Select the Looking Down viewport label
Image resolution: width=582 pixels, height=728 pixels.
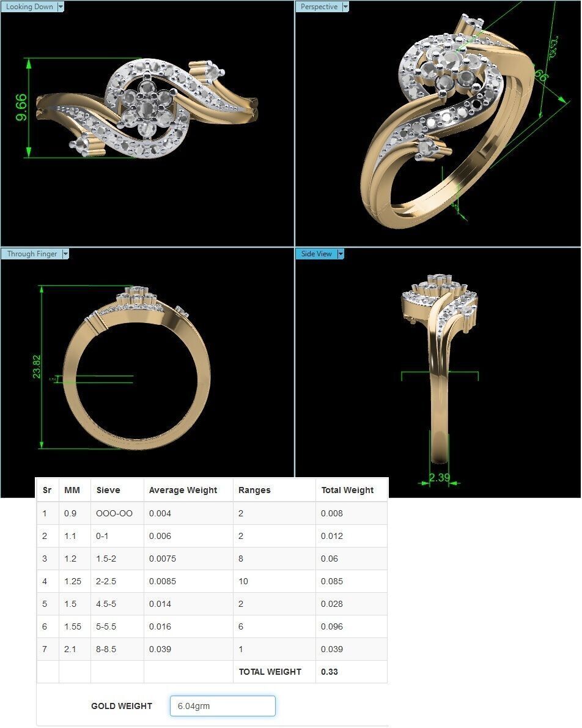pyautogui.click(x=29, y=7)
